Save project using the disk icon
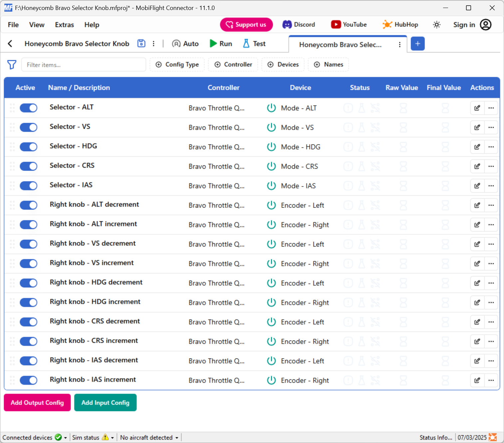This screenshot has height=443, width=504. tap(141, 43)
